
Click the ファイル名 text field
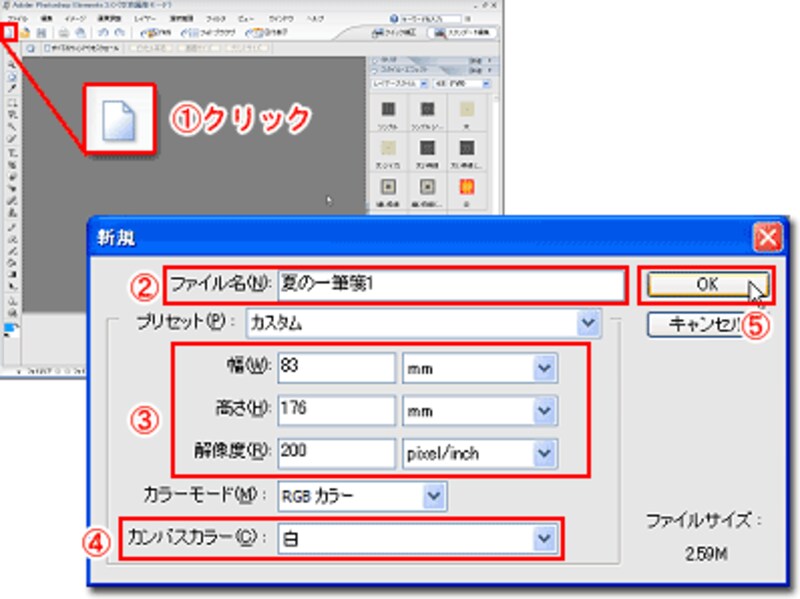pos(448,283)
